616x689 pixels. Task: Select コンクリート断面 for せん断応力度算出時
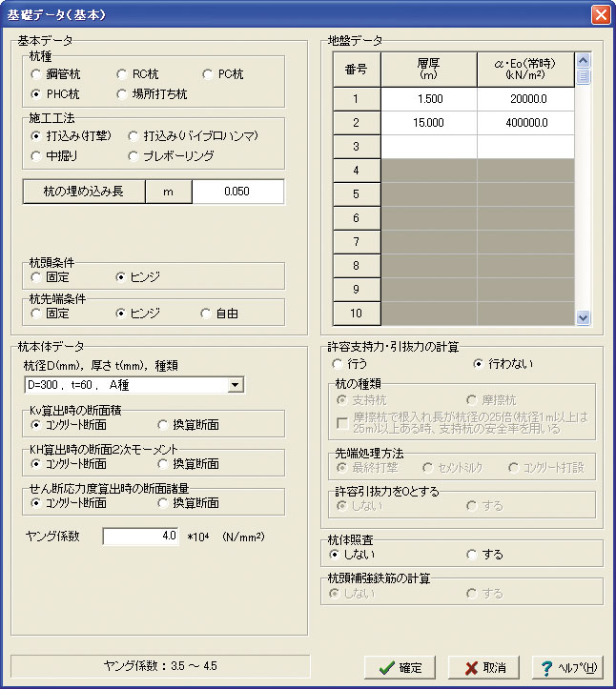tap(36, 503)
